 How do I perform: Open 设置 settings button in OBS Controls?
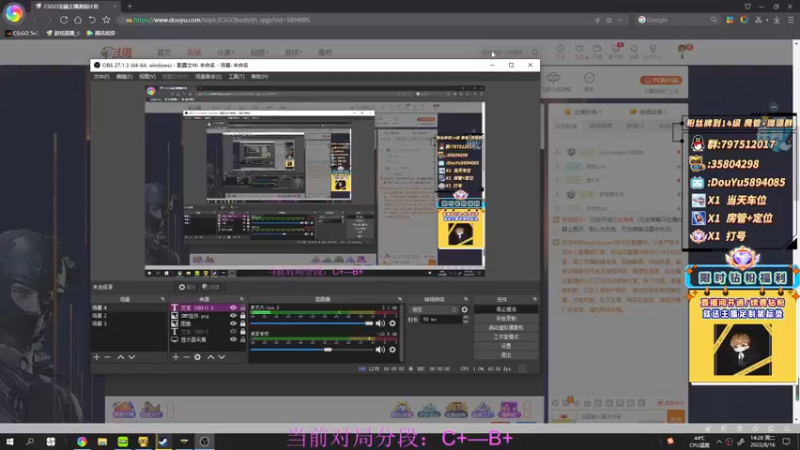click(506, 346)
